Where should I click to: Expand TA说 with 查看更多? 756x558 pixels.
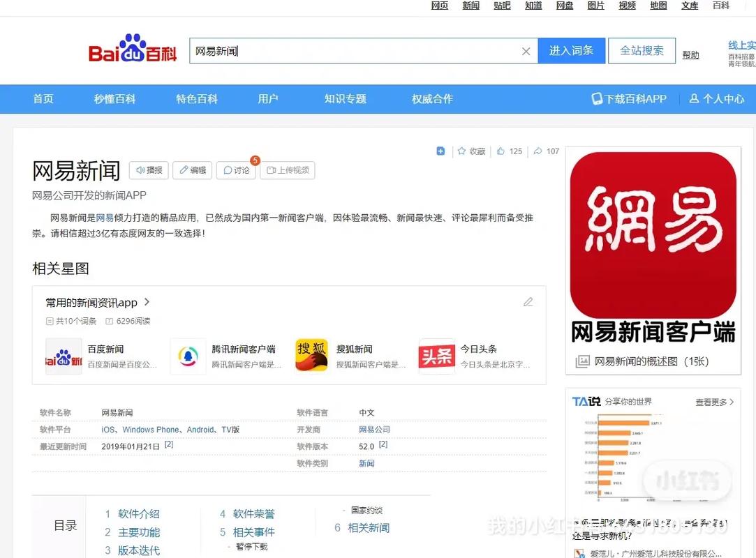click(x=713, y=402)
